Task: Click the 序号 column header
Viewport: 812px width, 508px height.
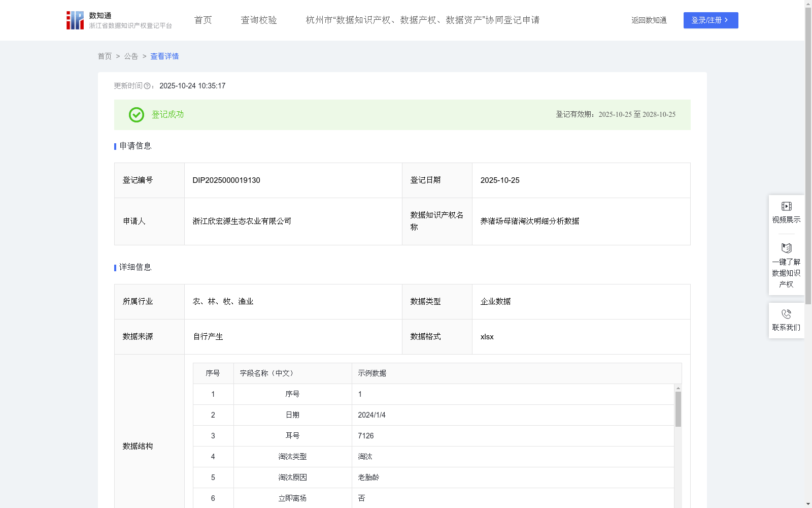Action: point(213,373)
